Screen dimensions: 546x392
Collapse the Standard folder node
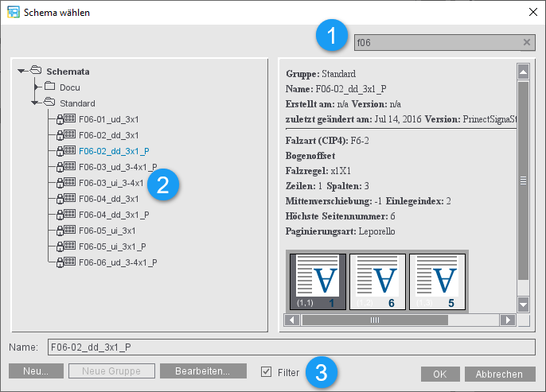34,103
